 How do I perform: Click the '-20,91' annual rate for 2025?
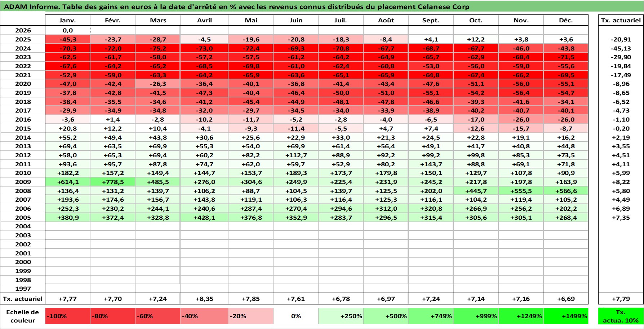pyautogui.click(x=621, y=39)
